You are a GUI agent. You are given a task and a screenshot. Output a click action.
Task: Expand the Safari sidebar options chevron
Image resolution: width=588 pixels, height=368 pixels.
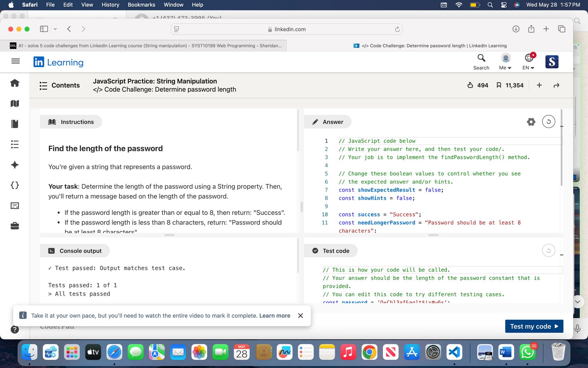pyautogui.click(x=55, y=29)
